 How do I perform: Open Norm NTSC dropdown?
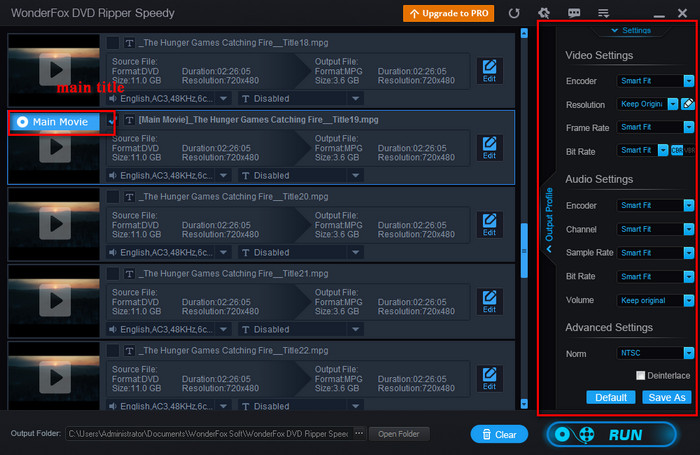tap(689, 353)
